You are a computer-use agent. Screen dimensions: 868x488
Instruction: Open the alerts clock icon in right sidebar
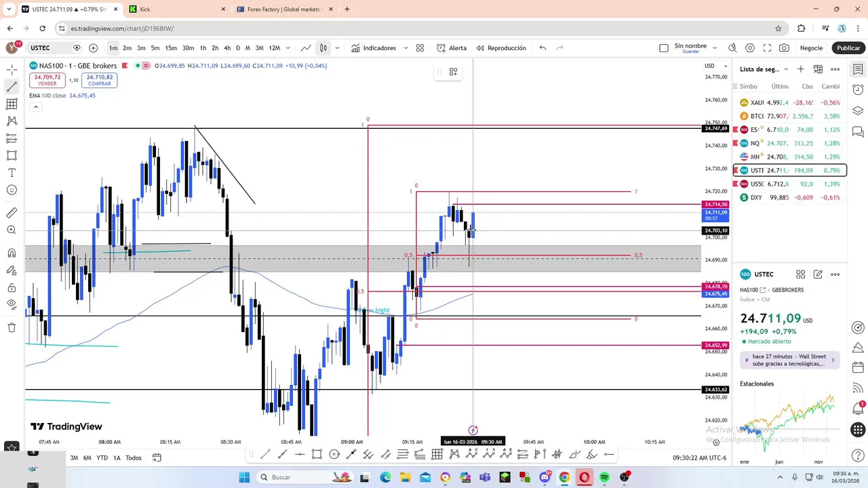click(x=858, y=90)
